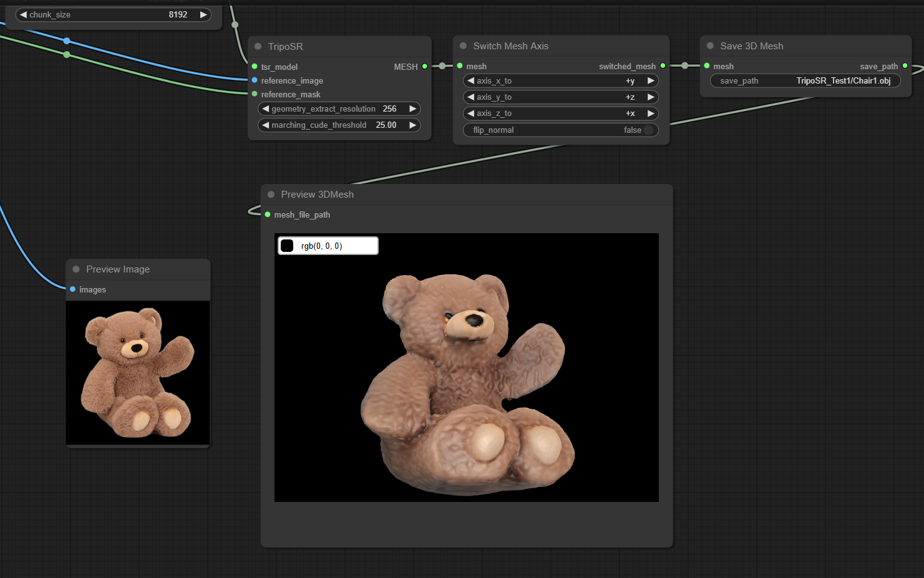Open the black background color swatch

coord(287,246)
